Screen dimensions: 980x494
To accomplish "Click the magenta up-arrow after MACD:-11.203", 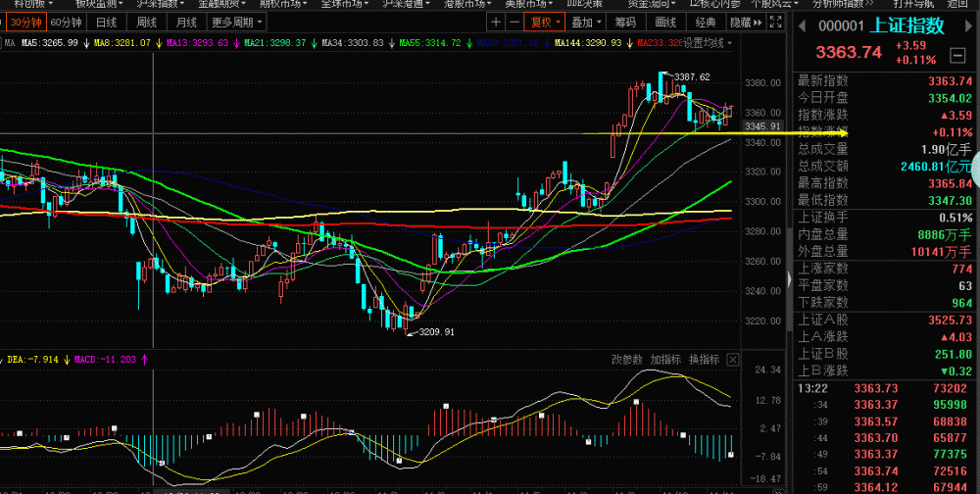I will pyautogui.click(x=144, y=360).
